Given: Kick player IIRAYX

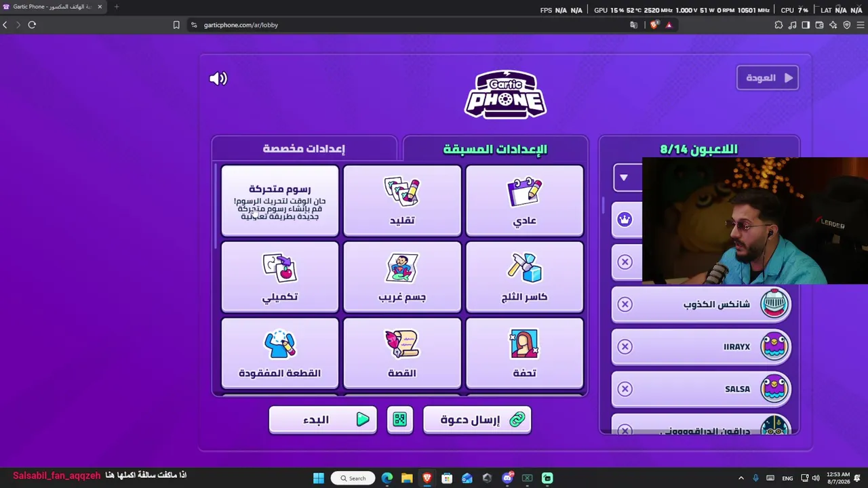Looking at the screenshot, I should [x=625, y=347].
